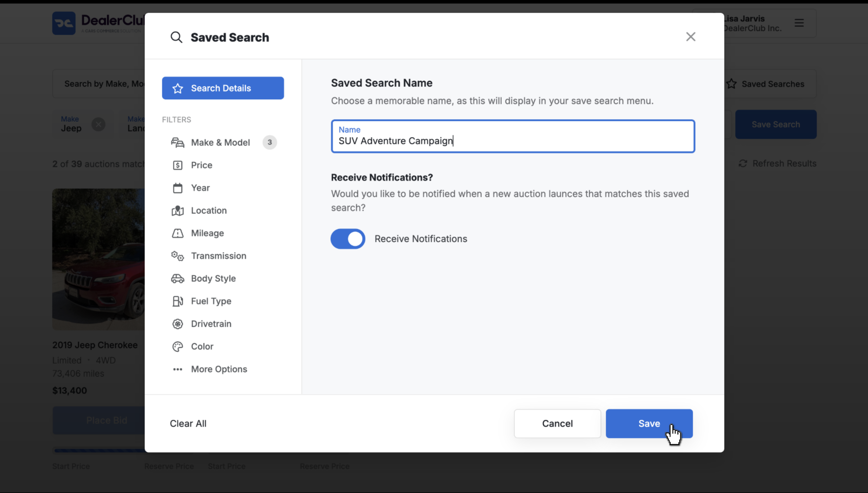
Task: Click the FILTERS section heading
Action: click(176, 120)
